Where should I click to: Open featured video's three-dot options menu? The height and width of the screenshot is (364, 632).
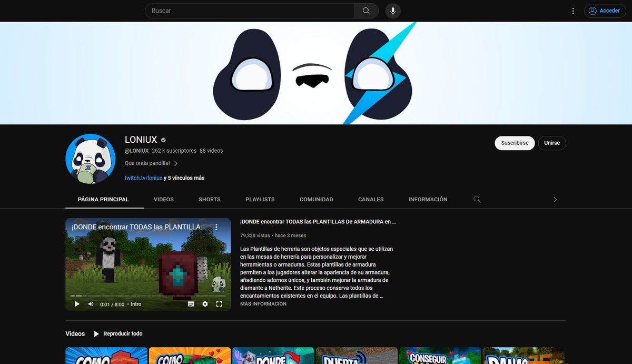[216, 227]
